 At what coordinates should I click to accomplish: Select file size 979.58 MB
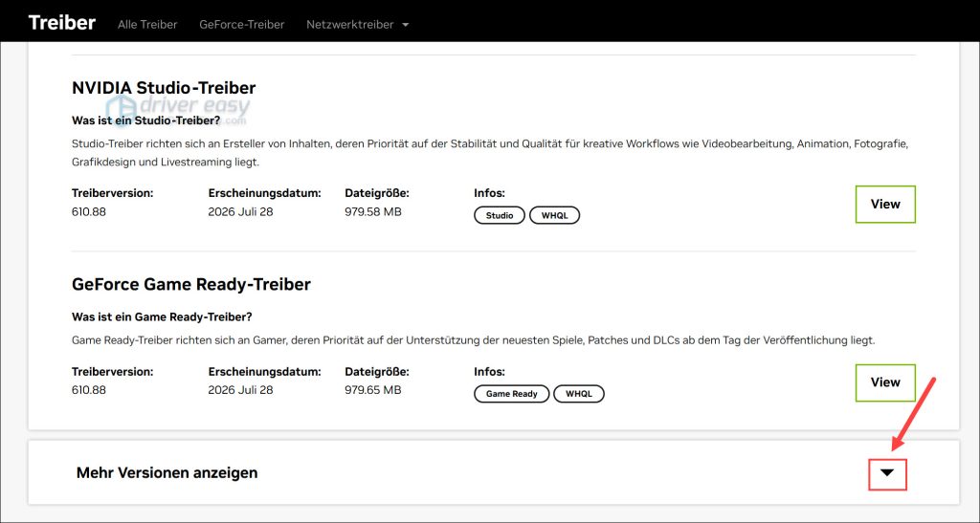tap(373, 211)
